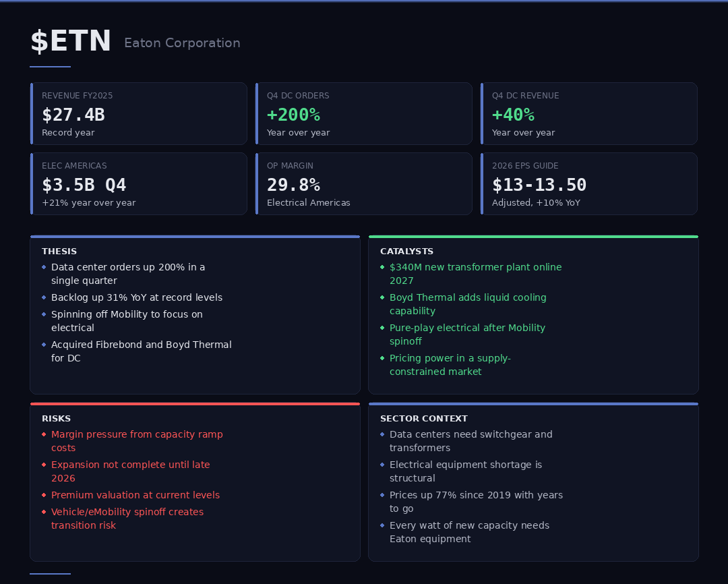This screenshot has width=728, height=584.
Task: Click the Q4 DC ORDERS card label
Action: tap(298, 96)
